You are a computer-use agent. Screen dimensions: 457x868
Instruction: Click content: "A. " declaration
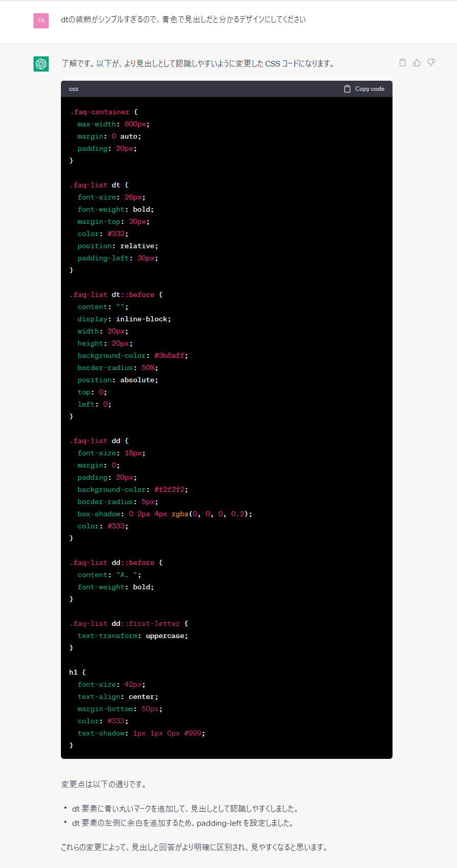click(109, 575)
